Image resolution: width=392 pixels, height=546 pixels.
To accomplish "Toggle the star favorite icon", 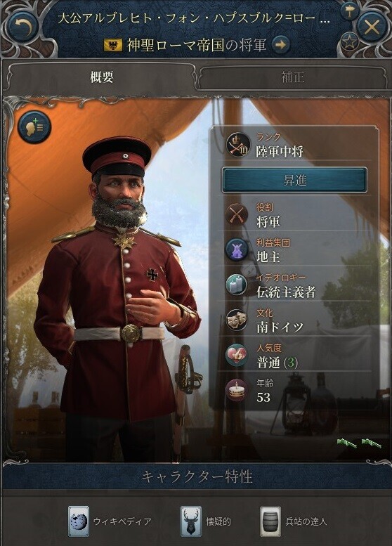I will pyautogui.click(x=350, y=41).
